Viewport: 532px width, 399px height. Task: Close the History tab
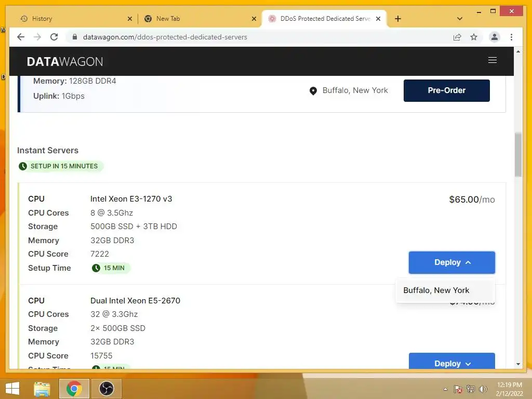[x=129, y=19]
